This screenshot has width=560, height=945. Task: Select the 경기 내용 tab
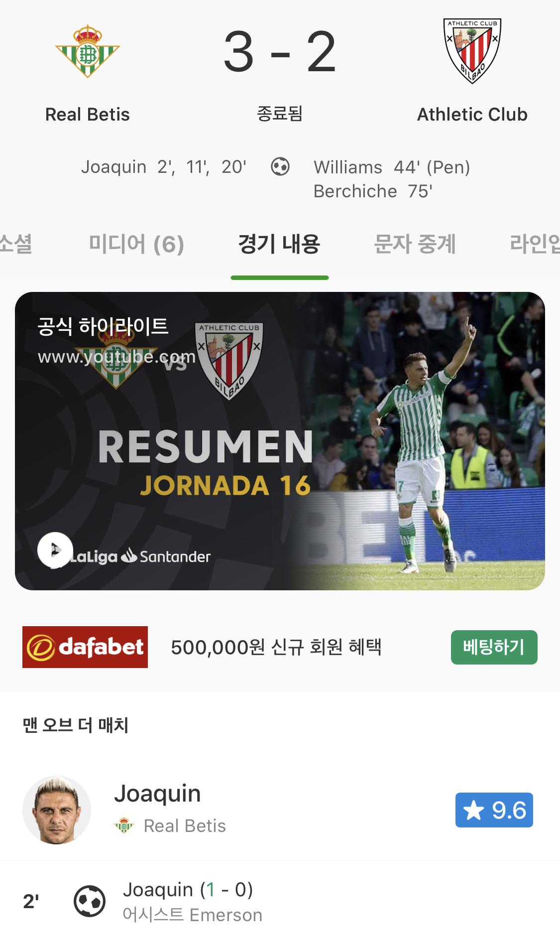[x=279, y=244]
